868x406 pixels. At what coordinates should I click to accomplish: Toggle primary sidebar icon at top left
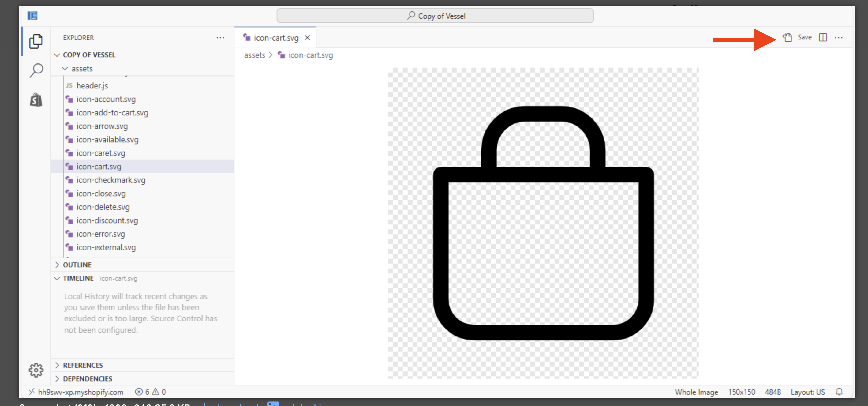pyautogui.click(x=32, y=16)
